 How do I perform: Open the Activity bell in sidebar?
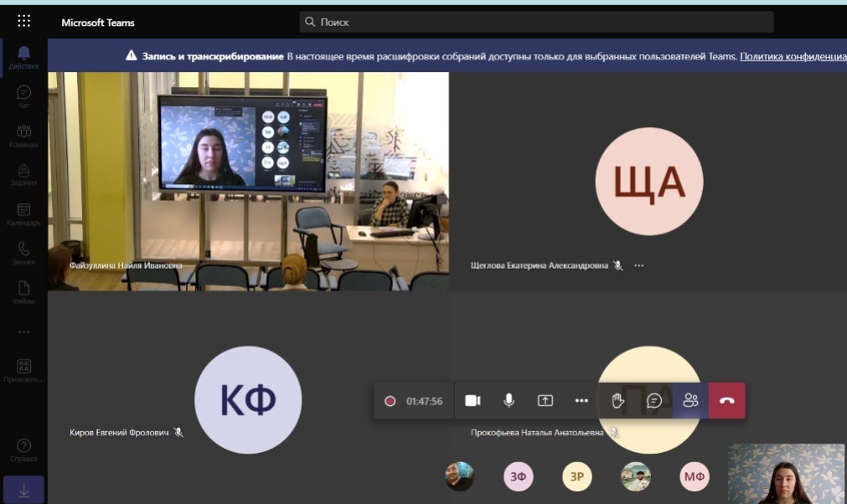point(23,57)
